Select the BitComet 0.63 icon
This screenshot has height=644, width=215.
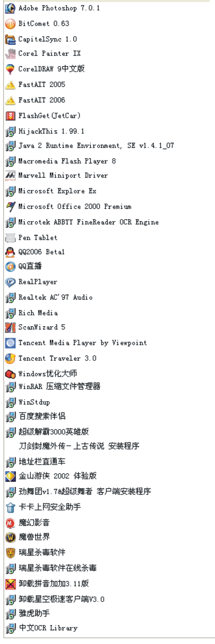10,24
